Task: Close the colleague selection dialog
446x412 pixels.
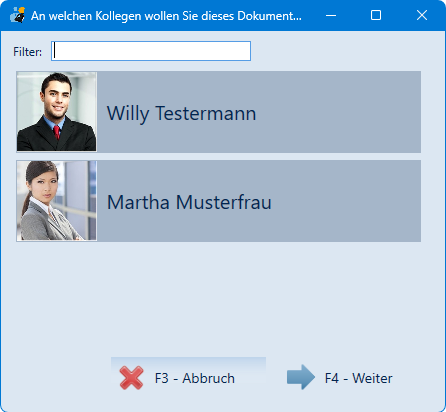Action: (x=422, y=15)
